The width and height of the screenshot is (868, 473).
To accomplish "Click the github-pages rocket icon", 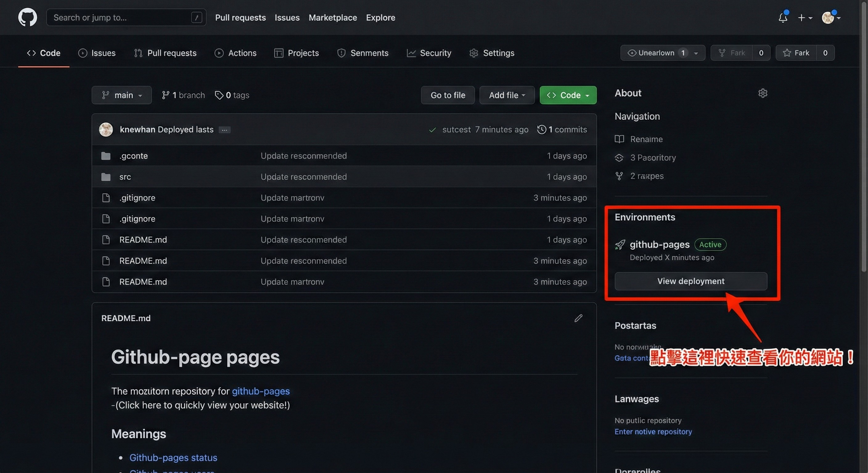I will coord(620,245).
